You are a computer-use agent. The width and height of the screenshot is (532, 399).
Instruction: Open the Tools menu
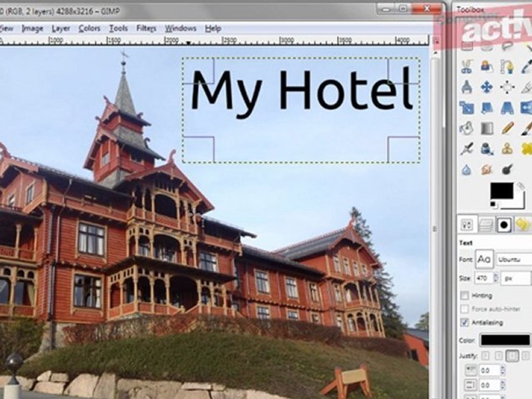pyautogui.click(x=119, y=28)
